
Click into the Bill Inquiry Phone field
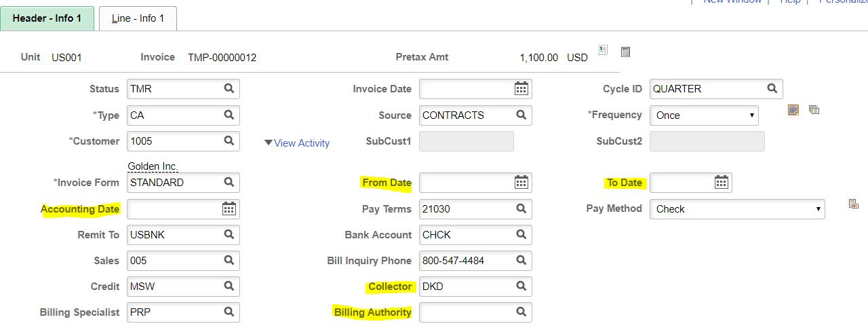coord(475,261)
